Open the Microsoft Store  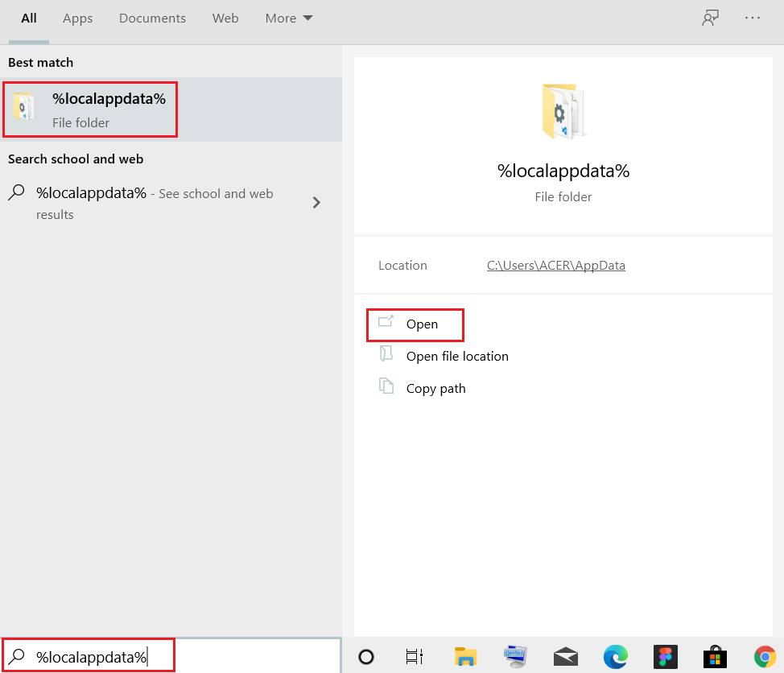(715, 657)
